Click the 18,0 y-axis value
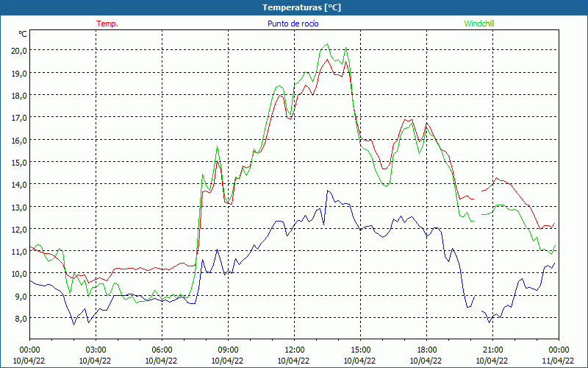Viewport: 588px width, 368px height. pos(19,96)
